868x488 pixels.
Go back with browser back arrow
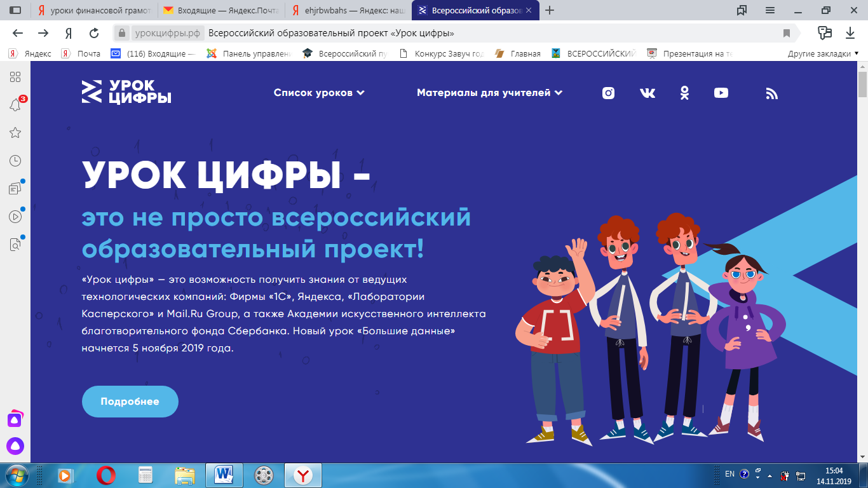[x=18, y=33]
